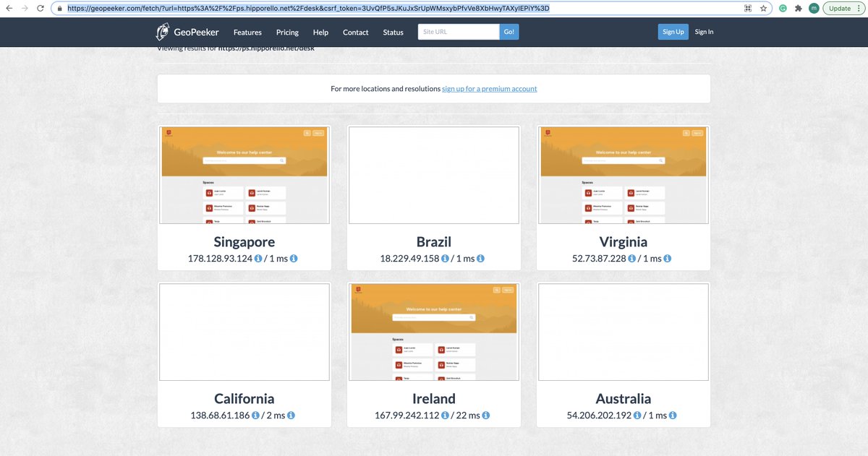Open the Singapore screenshot thumbnail
This screenshot has height=456, width=868.
point(244,175)
